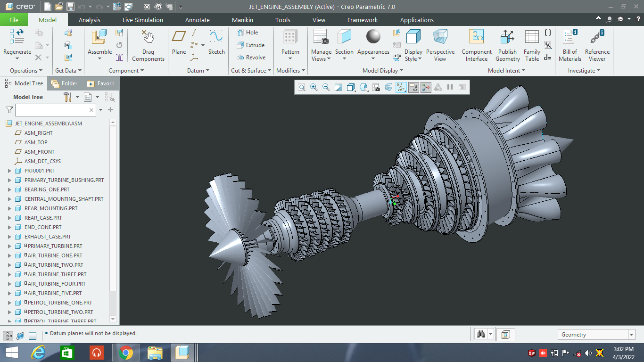Switch to the Analysis ribbon tab

pos(90,20)
